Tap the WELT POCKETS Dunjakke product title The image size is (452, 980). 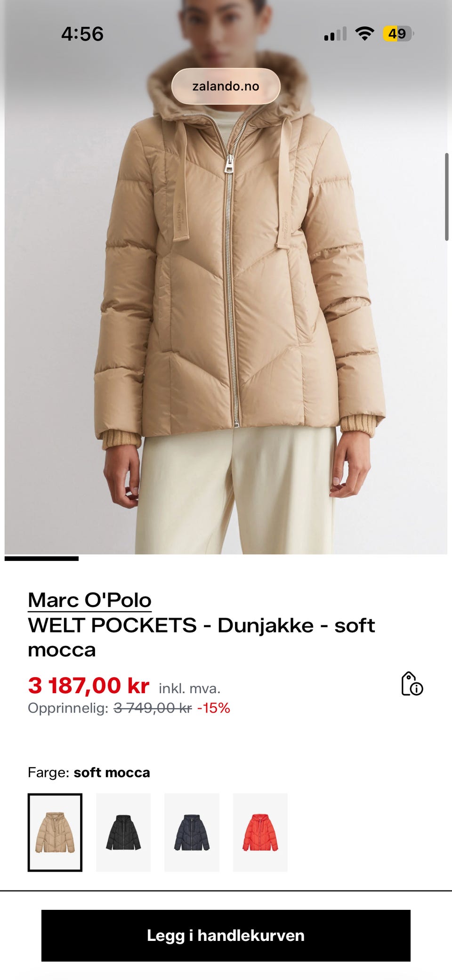pos(202,638)
